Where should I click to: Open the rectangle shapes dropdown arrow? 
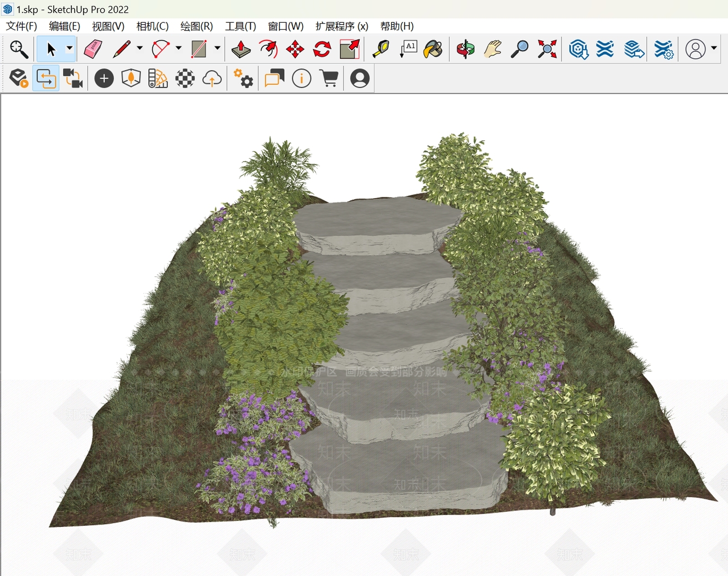217,48
